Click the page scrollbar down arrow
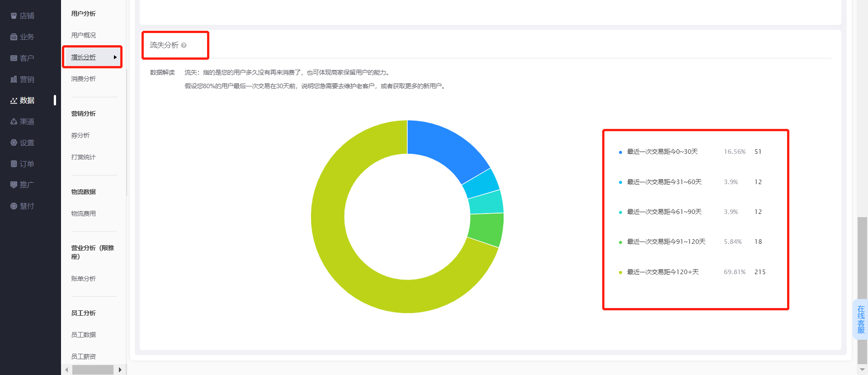The width and height of the screenshot is (868, 375). click(862, 370)
